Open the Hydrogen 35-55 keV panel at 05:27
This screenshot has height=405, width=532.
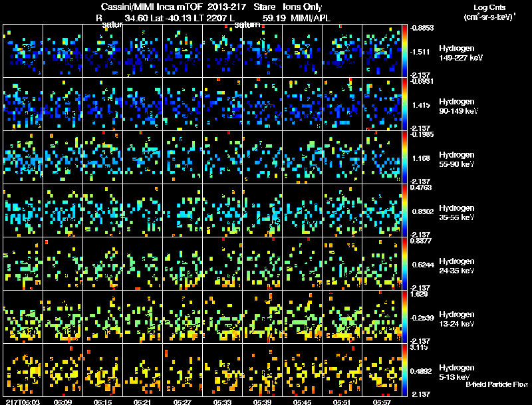tap(182, 210)
